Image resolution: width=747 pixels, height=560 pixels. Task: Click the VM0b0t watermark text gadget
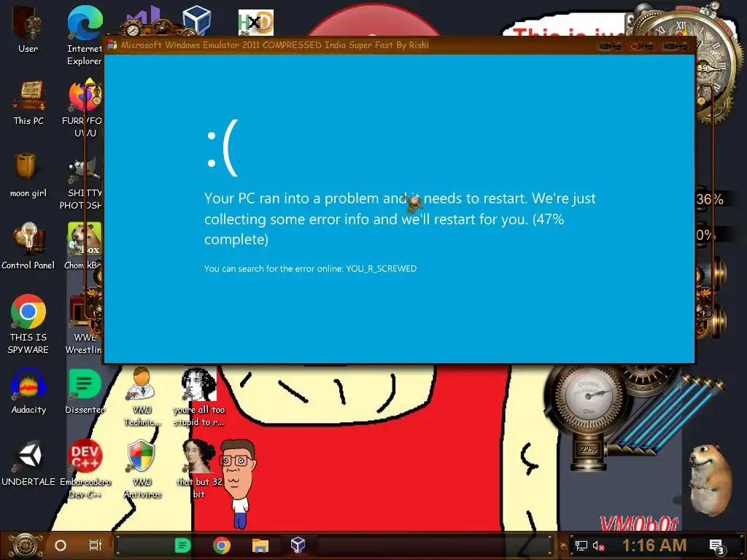(x=638, y=523)
